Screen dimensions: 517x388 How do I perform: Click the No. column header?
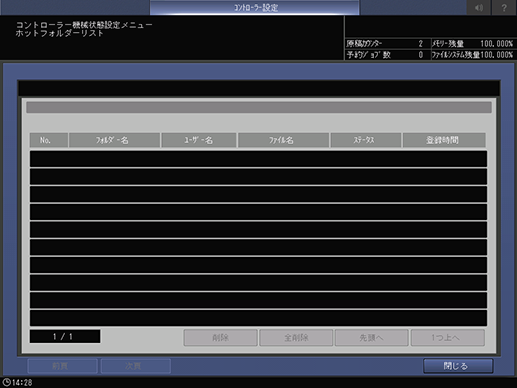tap(49, 140)
